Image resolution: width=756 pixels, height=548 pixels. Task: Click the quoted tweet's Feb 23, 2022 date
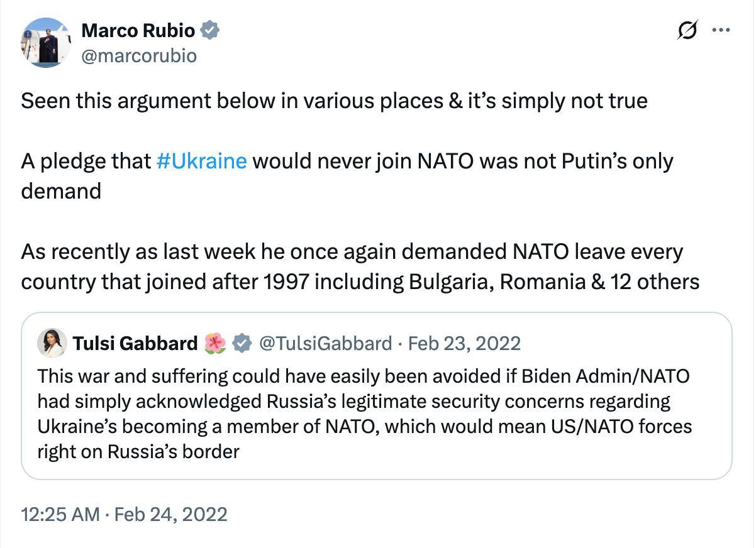point(464,343)
